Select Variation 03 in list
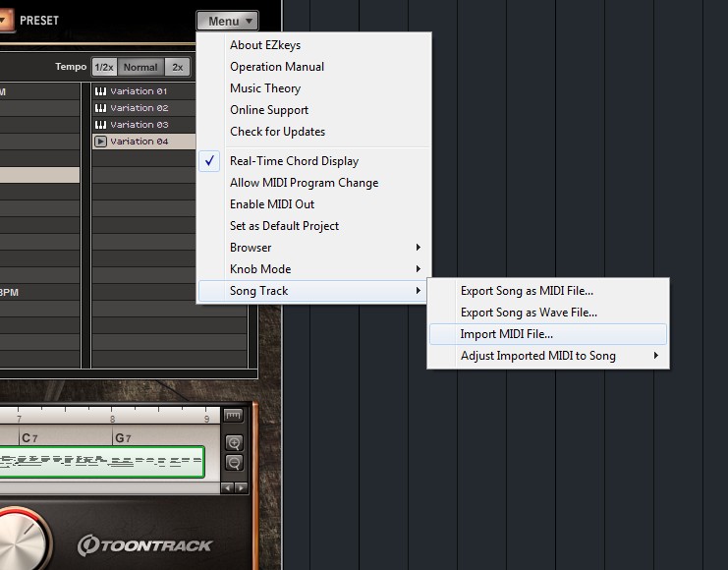This screenshot has height=570, width=728. (x=143, y=125)
